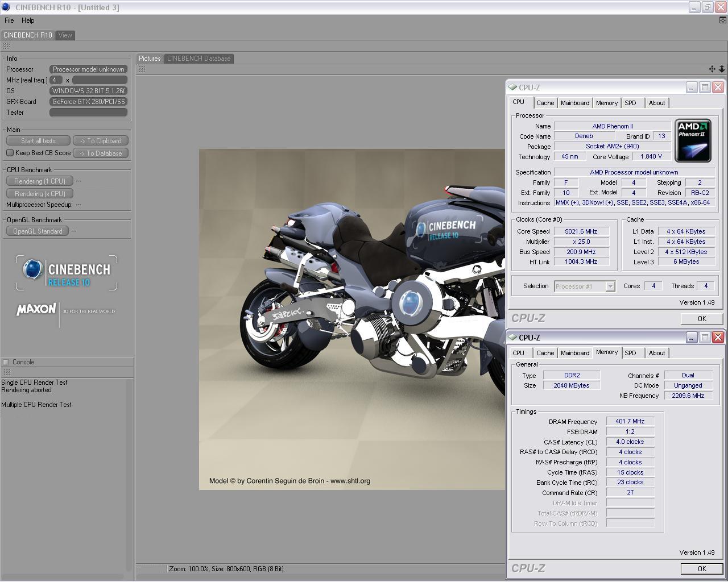Open Mainboard tab in upper CPU-Z window
Image resolution: width=728 pixels, height=582 pixels.
click(x=575, y=103)
